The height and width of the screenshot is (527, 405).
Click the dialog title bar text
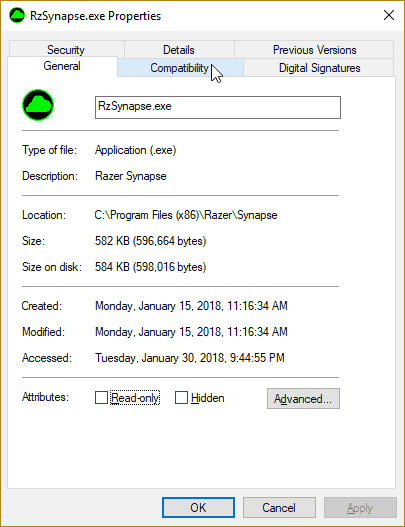95,16
